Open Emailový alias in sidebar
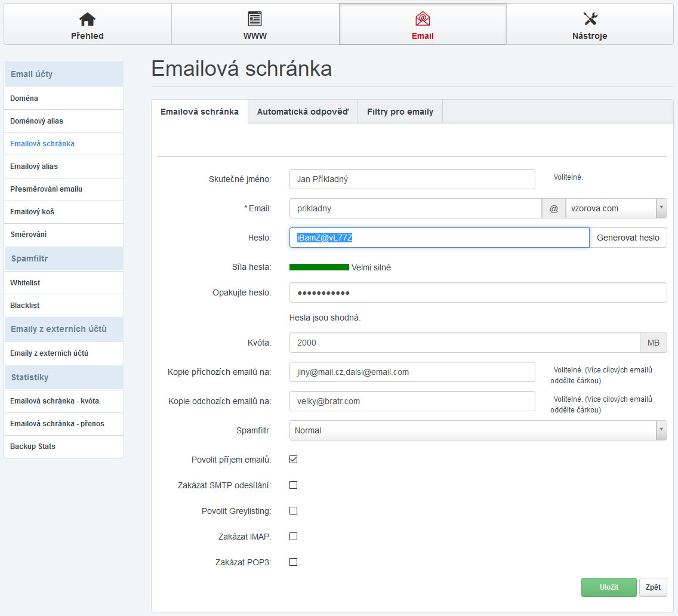 (x=34, y=167)
